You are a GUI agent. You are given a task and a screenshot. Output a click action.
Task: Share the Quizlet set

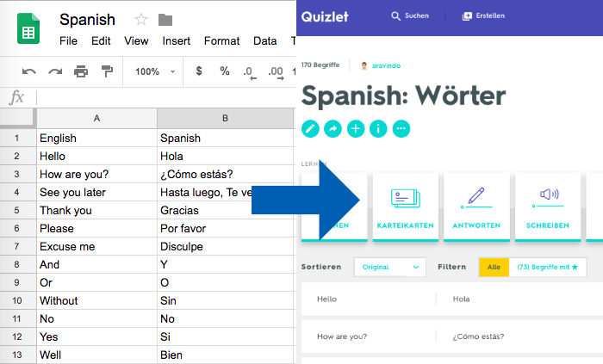click(x=333, y=128)
